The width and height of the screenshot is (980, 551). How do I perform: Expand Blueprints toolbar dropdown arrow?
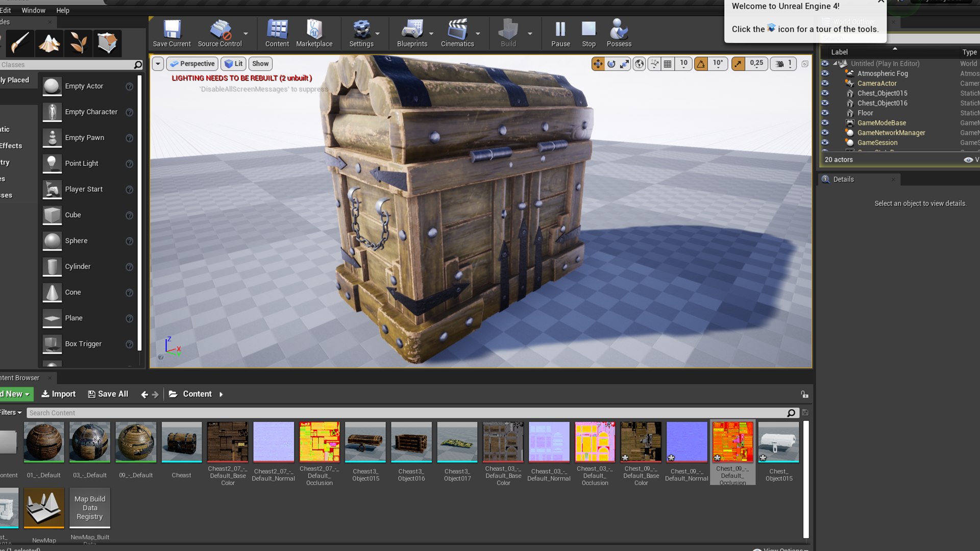click(431, 34)
